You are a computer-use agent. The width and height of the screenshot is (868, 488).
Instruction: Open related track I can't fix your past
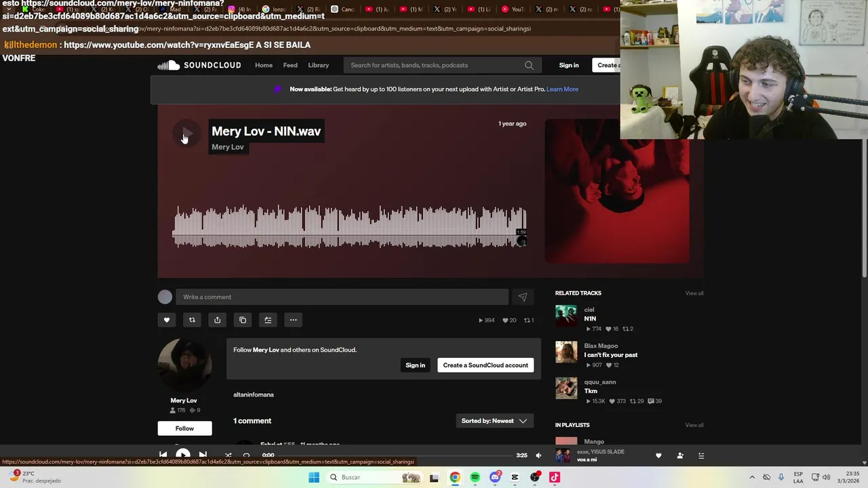click(x=611, y=355)
